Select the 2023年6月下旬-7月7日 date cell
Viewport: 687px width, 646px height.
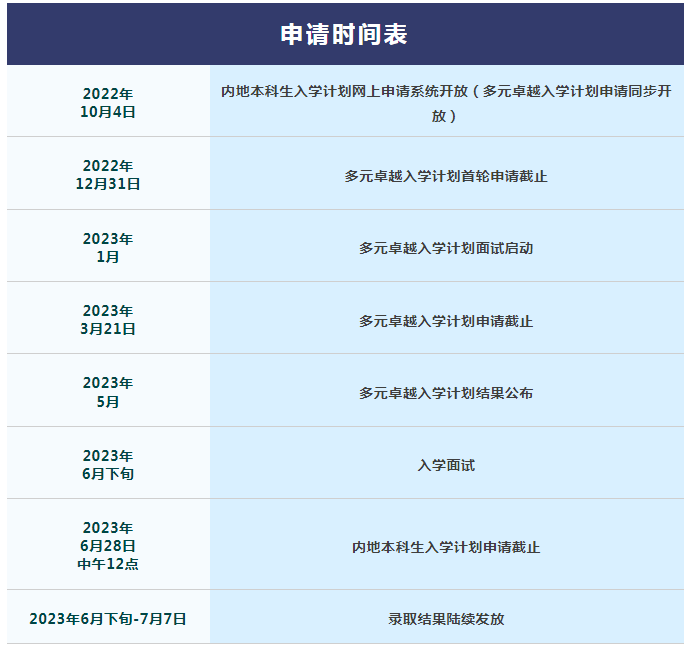(x=108, y=617)
